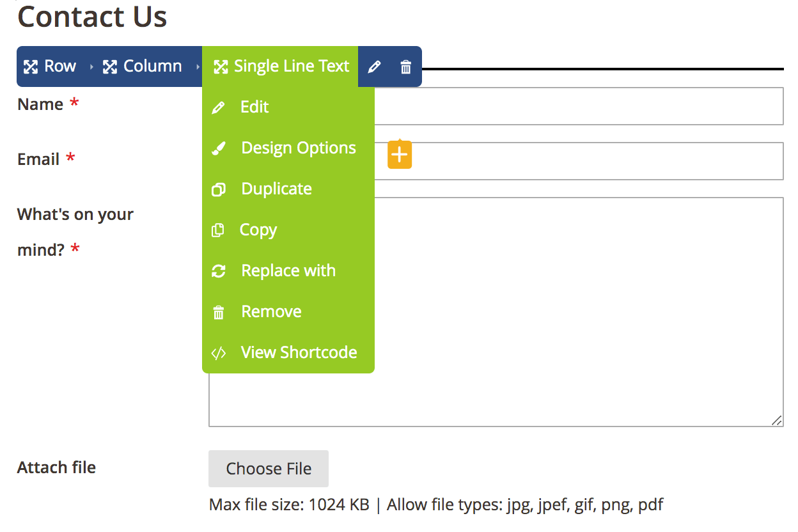
Task: Click the View Shortcode code icon
Action: pyautogui.click(x=219, y=353)
